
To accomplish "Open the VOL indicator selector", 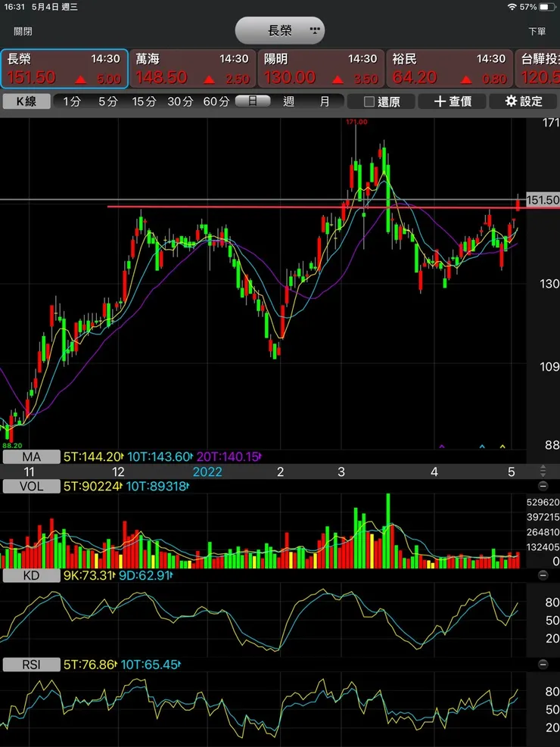I will coord(32,487).
